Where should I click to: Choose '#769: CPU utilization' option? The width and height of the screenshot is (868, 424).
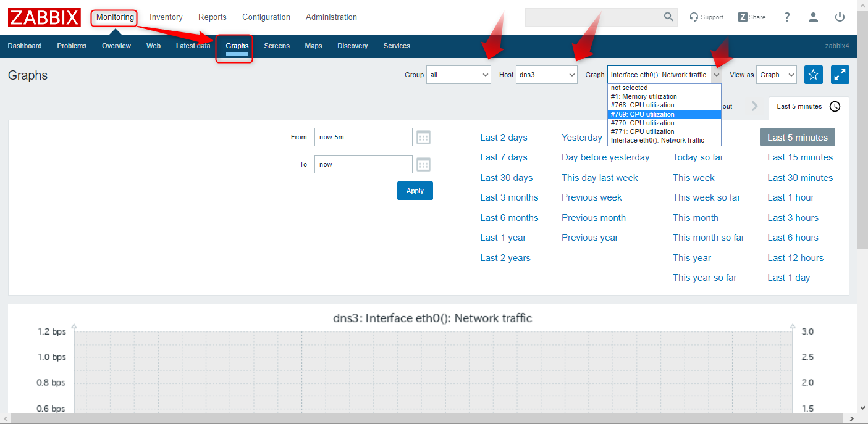click(665, 114)
